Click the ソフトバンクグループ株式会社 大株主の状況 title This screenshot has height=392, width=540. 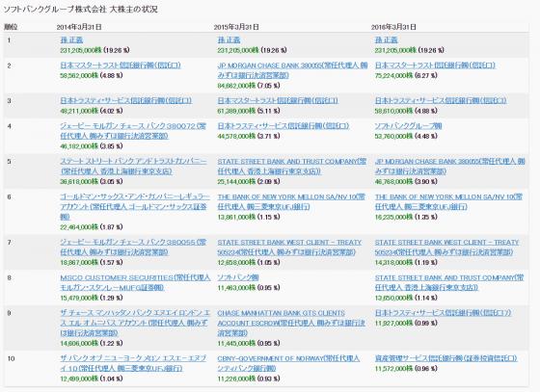tap(81, 10)
